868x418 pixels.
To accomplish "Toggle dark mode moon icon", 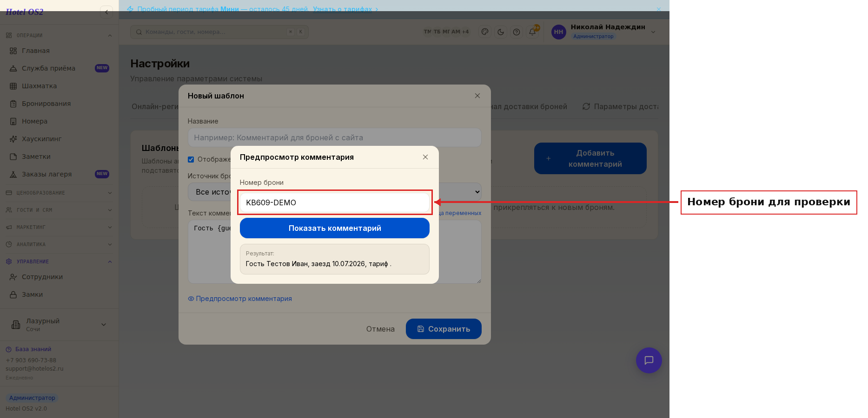I will 501,32.
